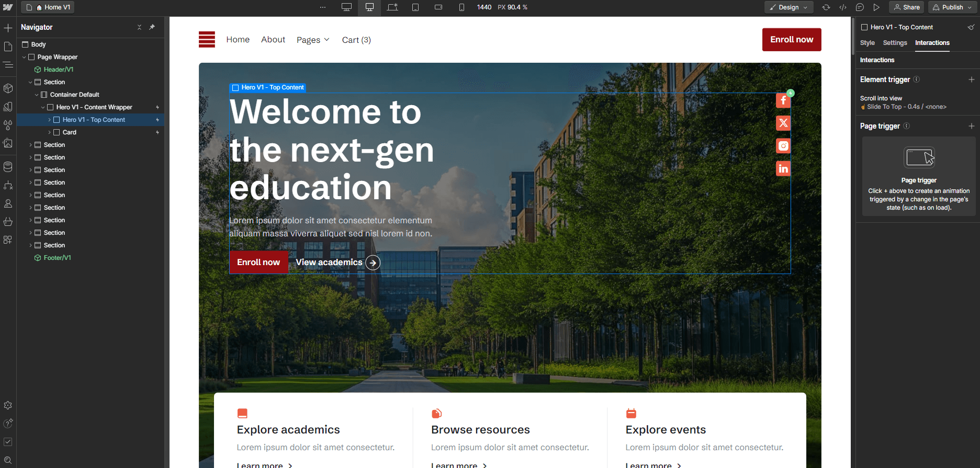This screenshot has height=468, width=980.
Task: Click the hero Enroll now button
Action: pyautogui.click(x=258, y=262)
